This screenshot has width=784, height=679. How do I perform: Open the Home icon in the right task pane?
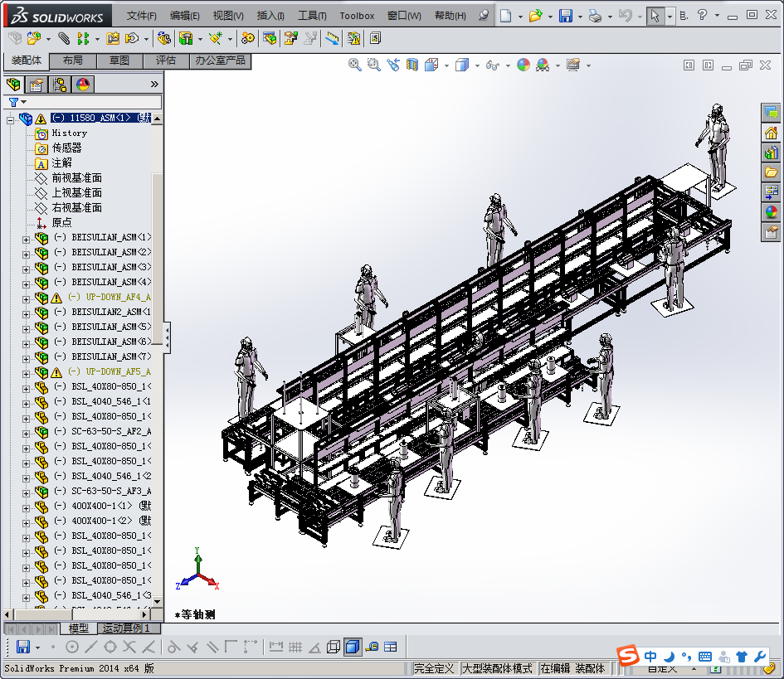click(771, 133)
